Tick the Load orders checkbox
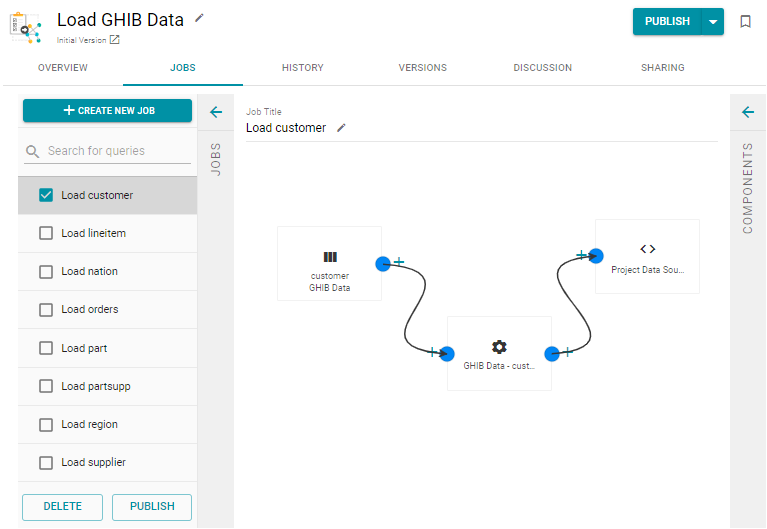 point(46,310)
